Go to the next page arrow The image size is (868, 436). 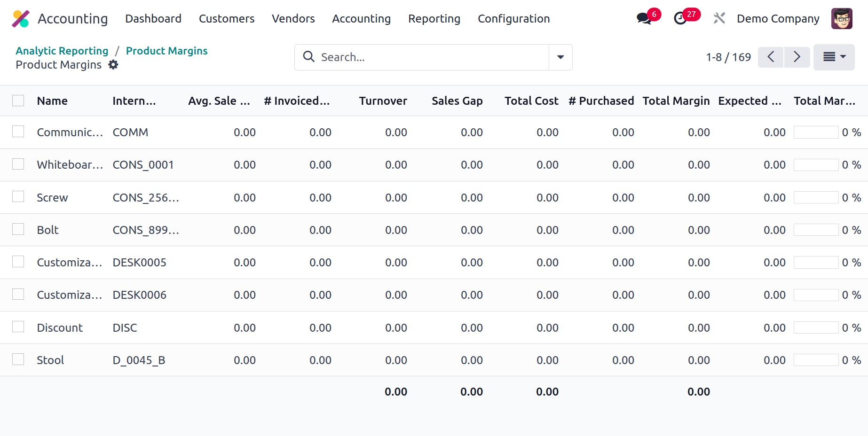pos(797,57)
